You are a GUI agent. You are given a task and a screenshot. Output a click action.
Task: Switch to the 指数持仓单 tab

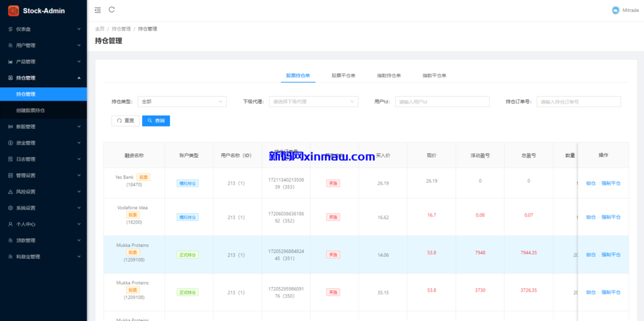389,75
